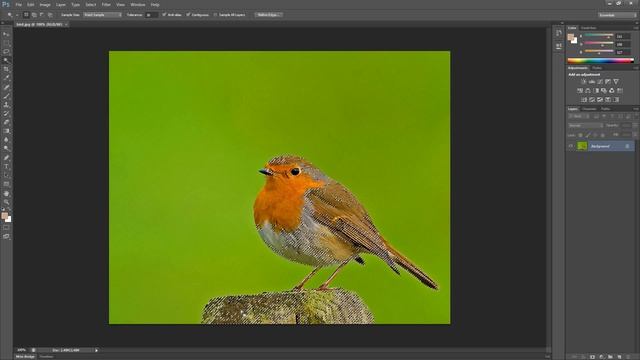
Task: Change screen mode at toolbox bottom
Action: pyautogui.click(x=6, y=236)
